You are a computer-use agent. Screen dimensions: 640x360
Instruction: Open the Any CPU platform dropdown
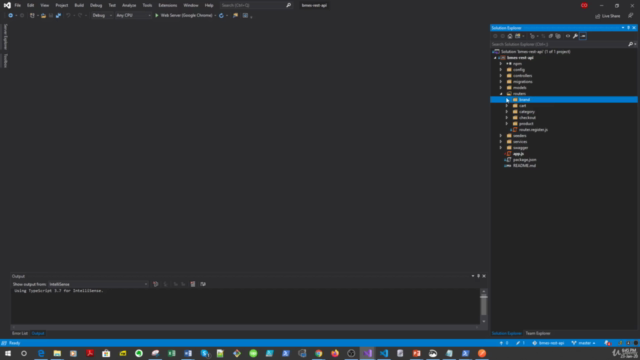coord(133,16)
